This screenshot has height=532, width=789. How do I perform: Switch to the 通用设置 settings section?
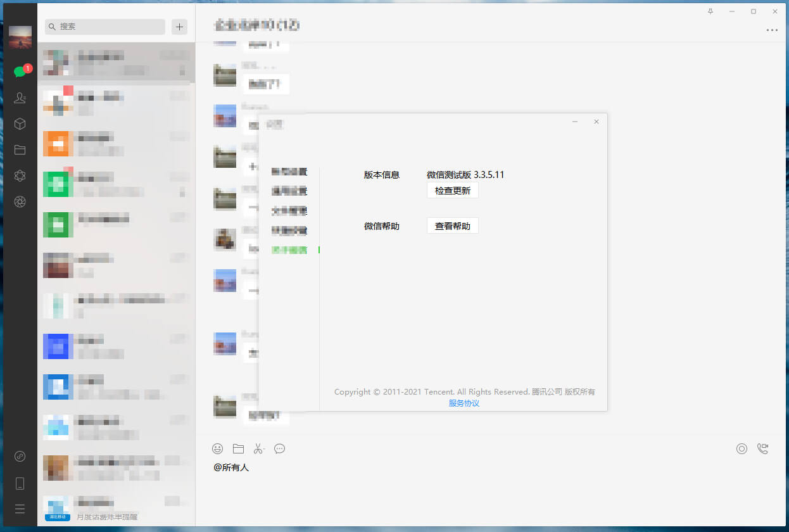pos(289,191)
